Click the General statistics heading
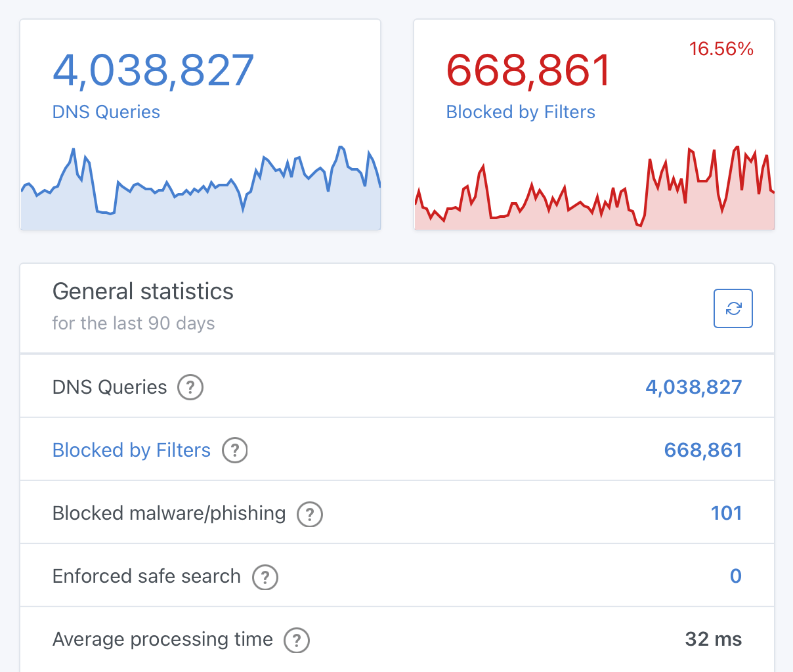Screen dimensions: 793x672 click(x=142, y=291)
